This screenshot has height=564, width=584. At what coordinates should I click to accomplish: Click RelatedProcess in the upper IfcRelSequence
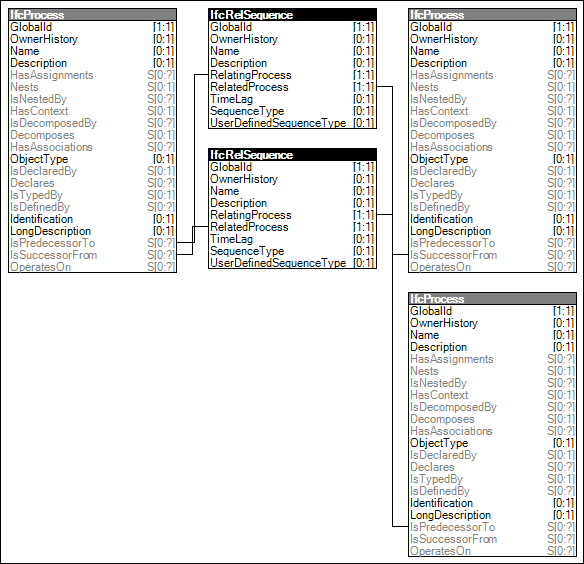click(x=292, y=87)
